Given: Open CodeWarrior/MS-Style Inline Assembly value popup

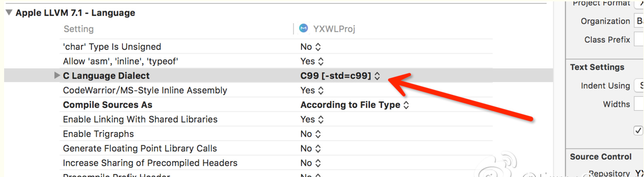Looking at the screenshot, I should click(312, 90).
